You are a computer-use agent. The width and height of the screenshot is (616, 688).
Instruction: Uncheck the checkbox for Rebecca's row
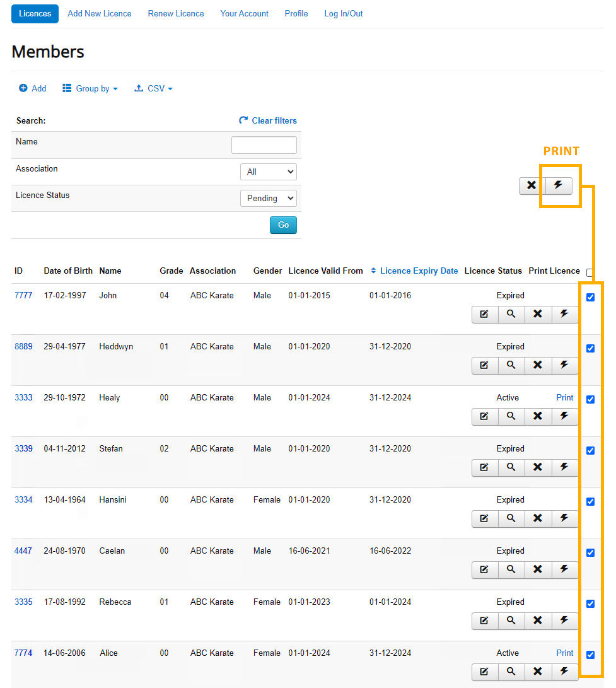click(x=590, y=604)
